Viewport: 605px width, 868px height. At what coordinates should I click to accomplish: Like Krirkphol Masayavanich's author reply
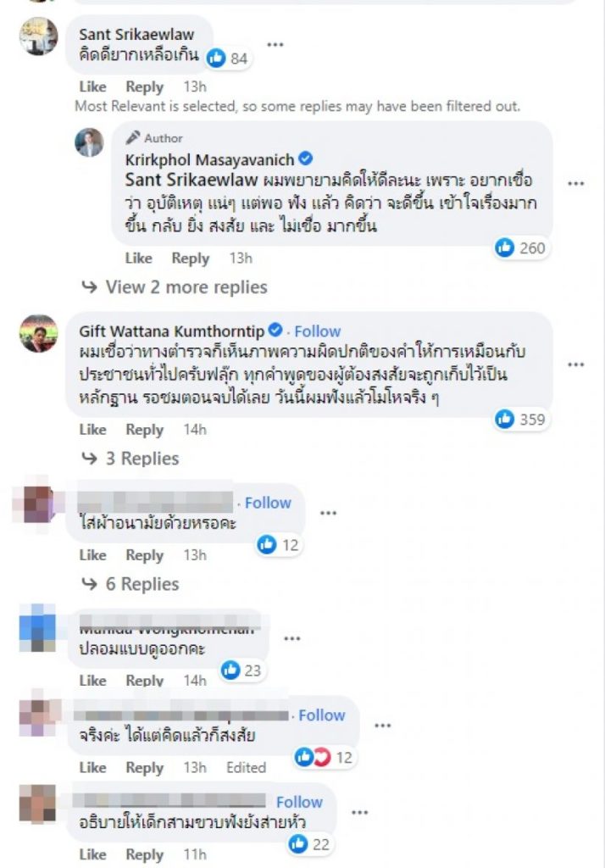point(138,259)
